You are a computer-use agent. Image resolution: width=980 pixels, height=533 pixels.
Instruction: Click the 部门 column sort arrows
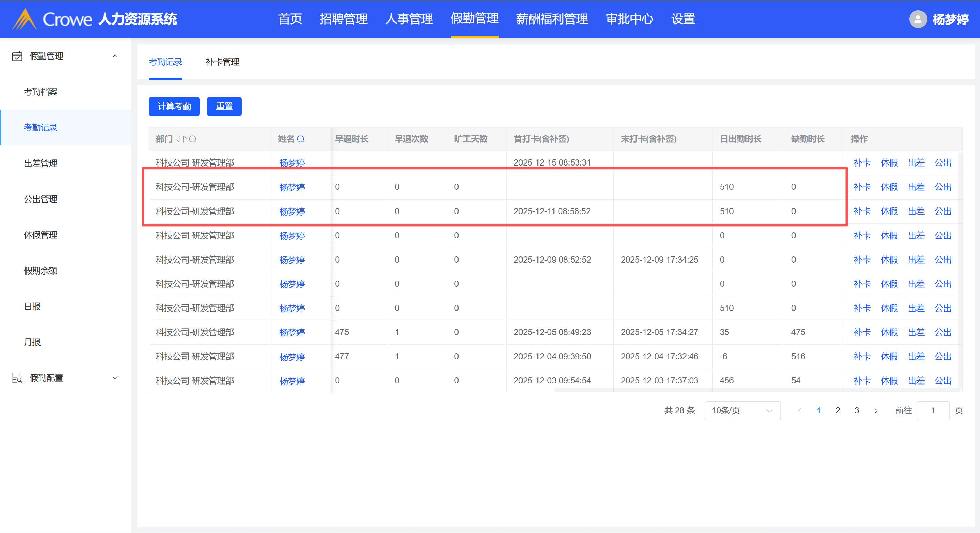(181, 139)
